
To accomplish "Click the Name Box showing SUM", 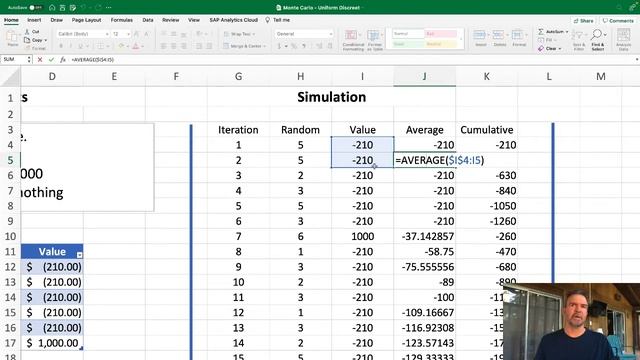I will (x=13, y=60).
